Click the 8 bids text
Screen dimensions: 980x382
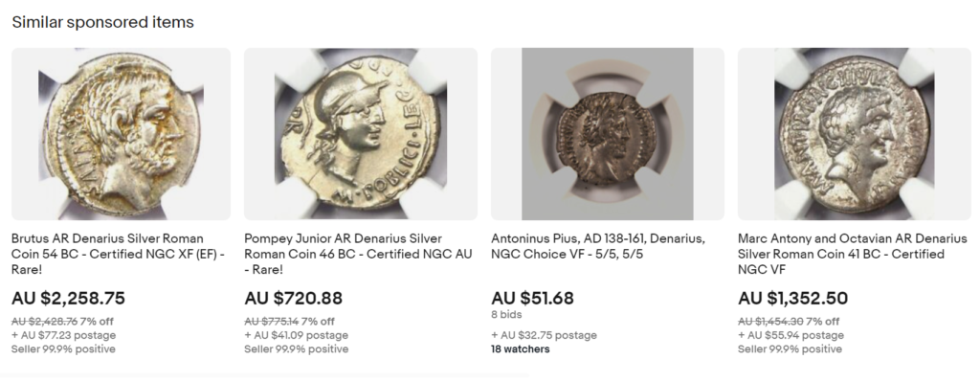tap(506, 314)
